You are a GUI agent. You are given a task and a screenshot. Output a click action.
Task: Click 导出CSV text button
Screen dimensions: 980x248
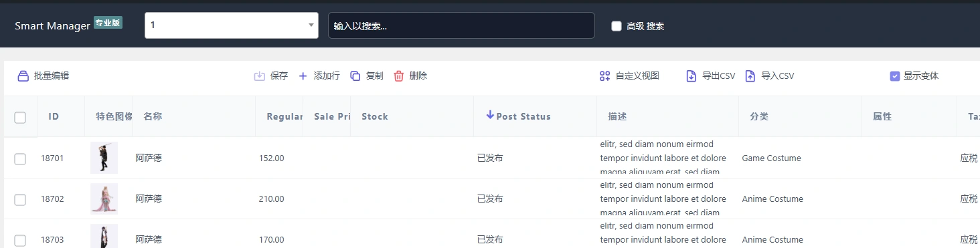click(x=718, y=76)
